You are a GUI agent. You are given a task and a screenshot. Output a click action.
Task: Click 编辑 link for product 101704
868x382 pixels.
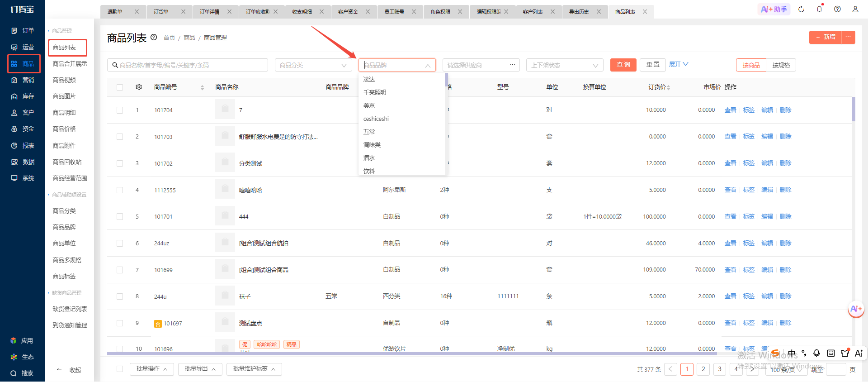click(x=767, y=110)
